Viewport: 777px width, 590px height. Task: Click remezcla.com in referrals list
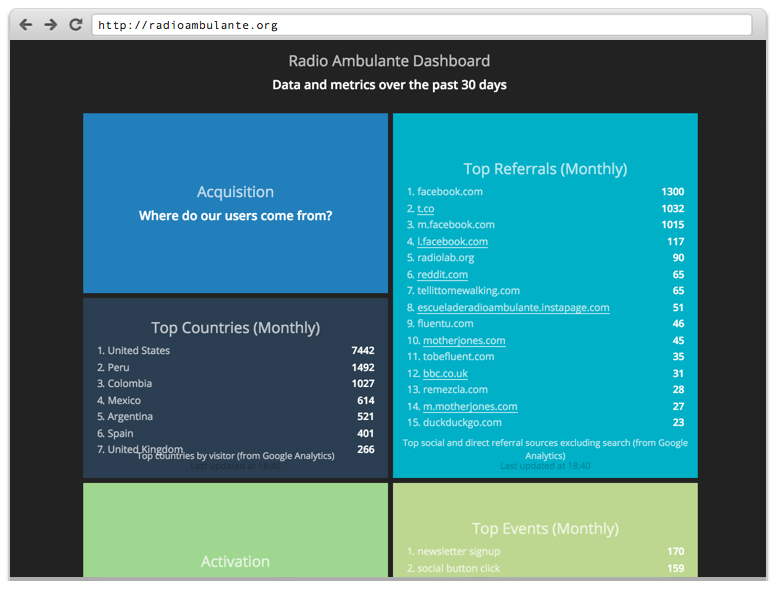pyautogui.click(x=455, y=390)
